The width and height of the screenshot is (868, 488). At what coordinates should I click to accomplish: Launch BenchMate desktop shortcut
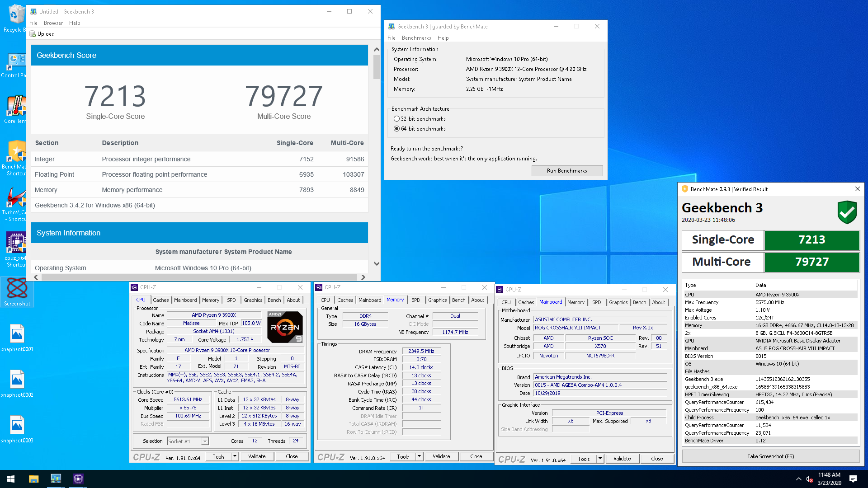click(17, 157)
